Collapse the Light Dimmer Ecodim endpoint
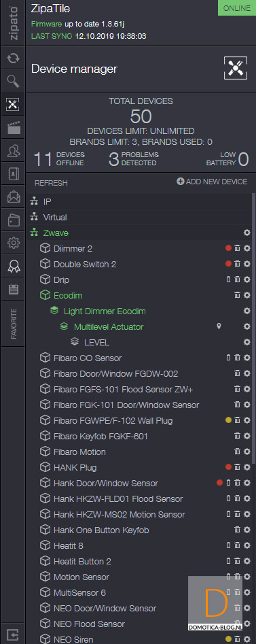256x644 pixels. 54,311
